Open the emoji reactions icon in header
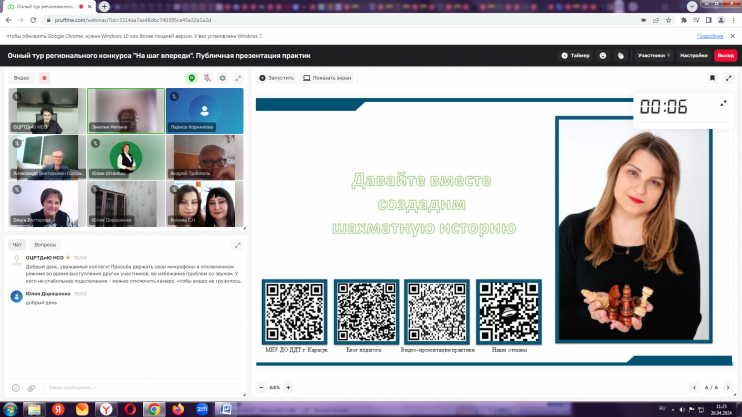Image resolution: width=742 pixels, height=417 pixels. click(604, 55)
